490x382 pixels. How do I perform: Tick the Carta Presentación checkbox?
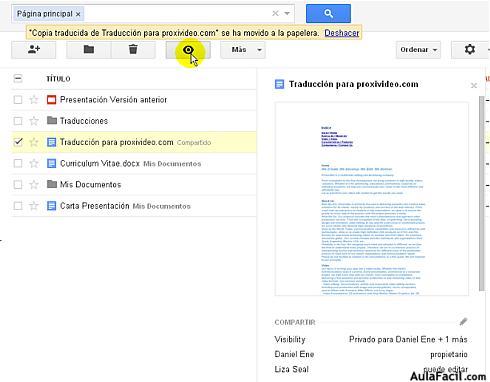pyautogui.click(x=18, y=206)
